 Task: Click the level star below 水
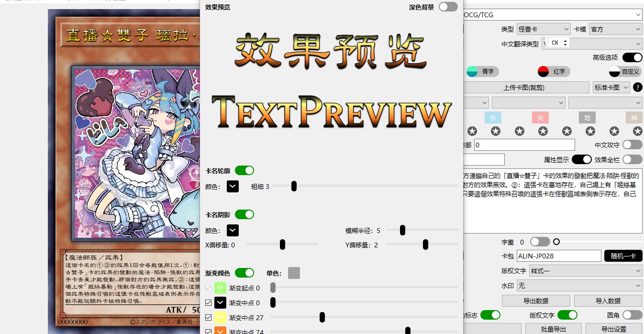click(x=496, y=131)
